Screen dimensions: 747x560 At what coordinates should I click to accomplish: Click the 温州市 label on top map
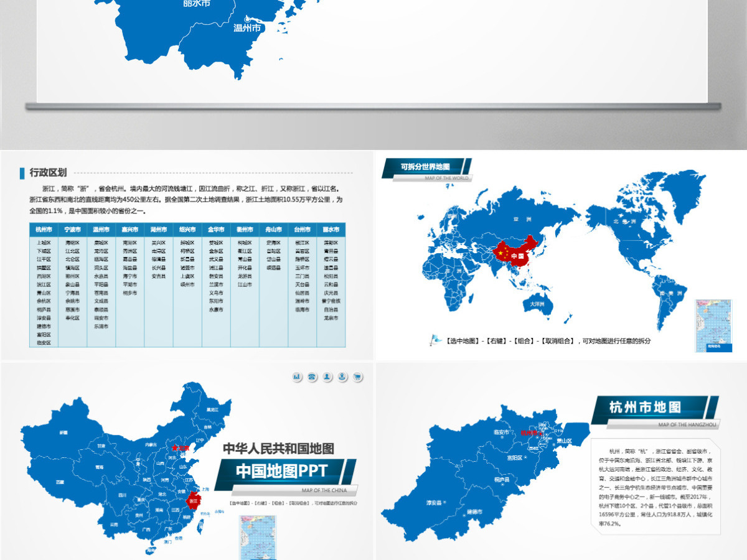pyautogui.click(x=247, y=28)
